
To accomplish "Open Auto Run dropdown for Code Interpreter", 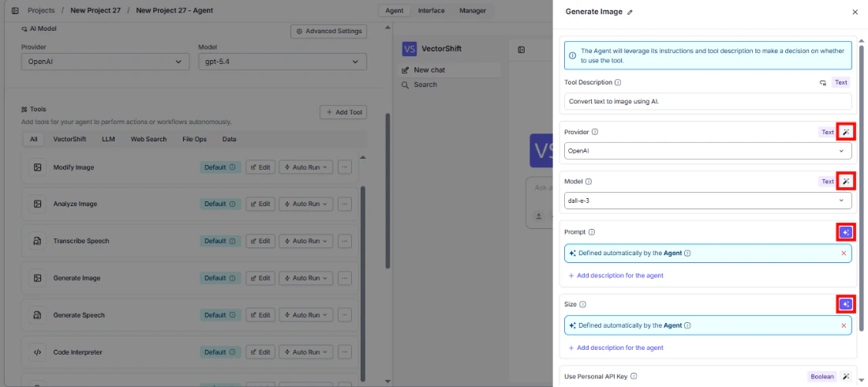I will click(x=305, y=352).
